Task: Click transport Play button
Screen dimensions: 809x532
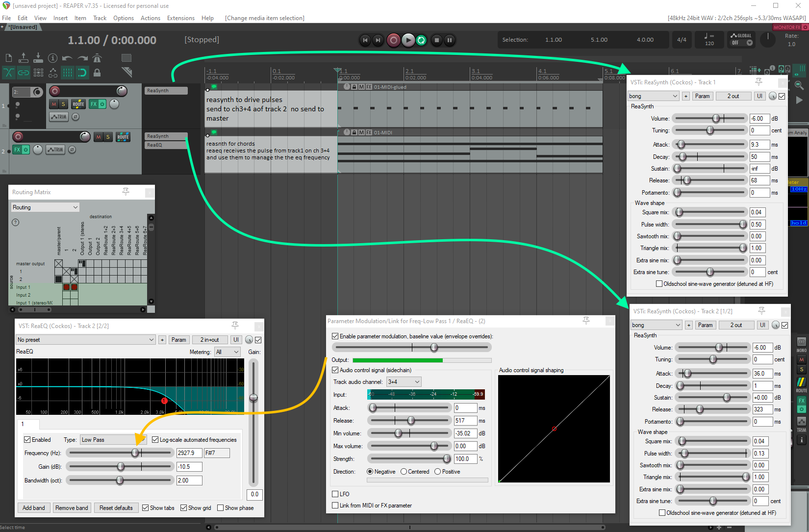Action: [x=408, y=40]
